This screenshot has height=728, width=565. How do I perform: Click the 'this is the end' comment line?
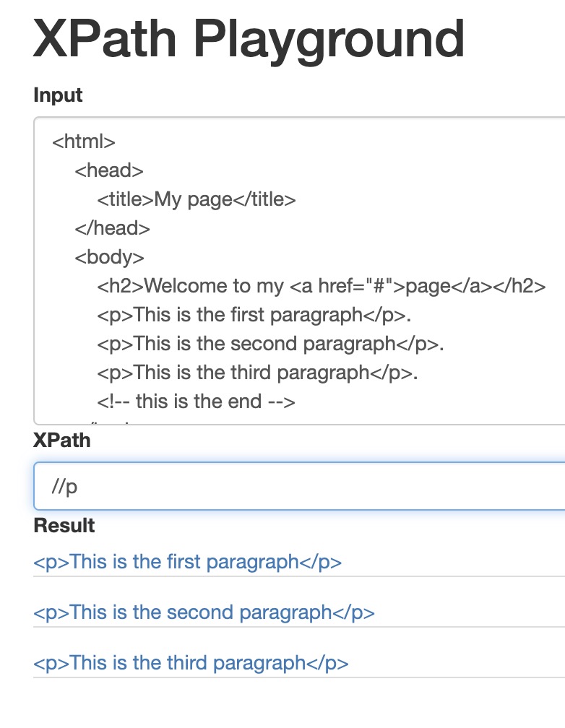coord(196,402)
